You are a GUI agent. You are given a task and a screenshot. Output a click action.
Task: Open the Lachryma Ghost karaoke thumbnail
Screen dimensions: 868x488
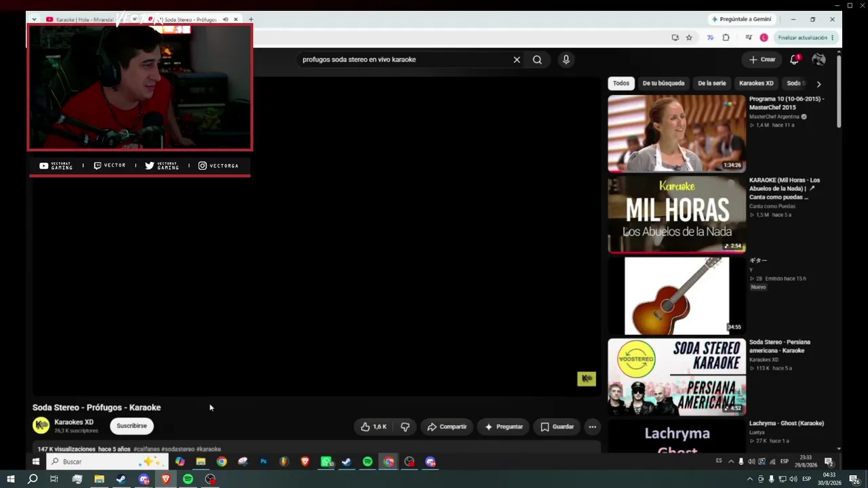(677, 436)
